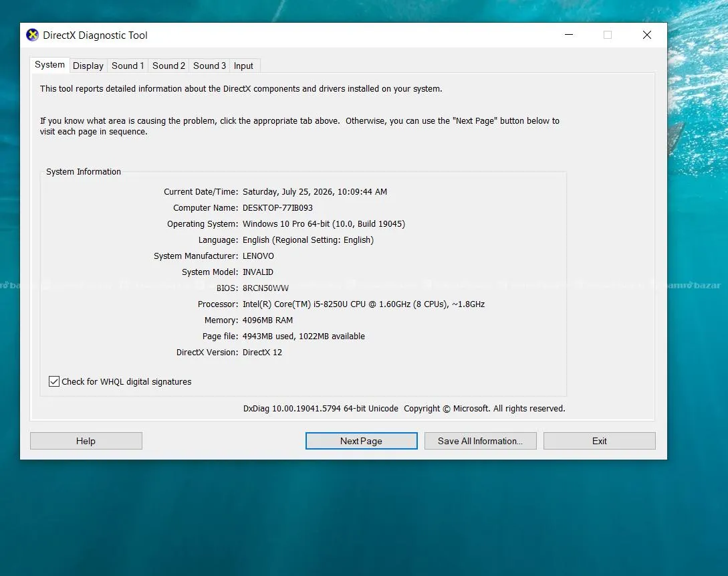Viewport: 728px width, 576px height.
Task: Click the Help button
Action: coord(86,441)
